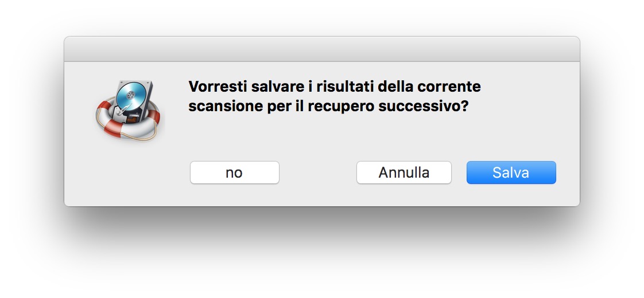The image size is (644, 298).
Task: Click the "Vorresti salvare i risultati" message text
Action: point(334,96)
